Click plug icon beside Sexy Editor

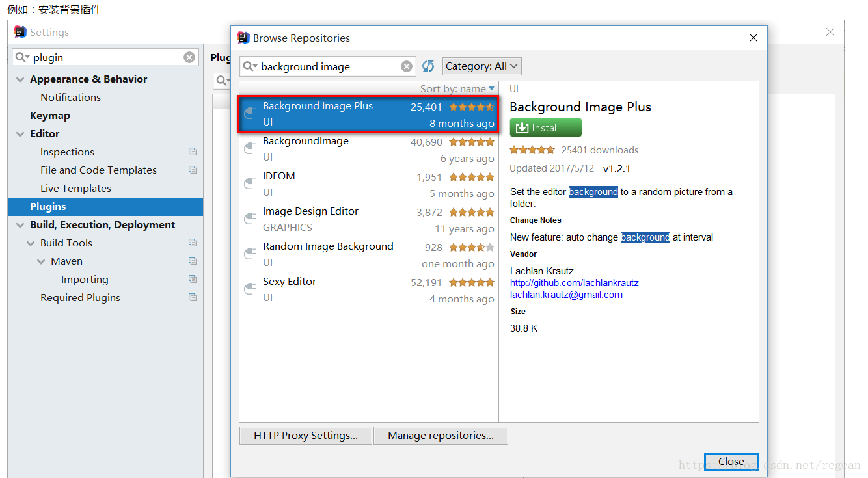(249, 290)
